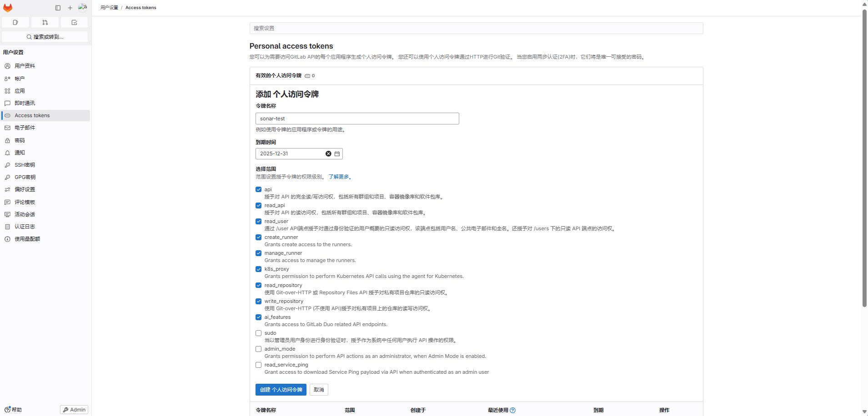Open the user avatar menu
This screenshot has width=868, height=416.
83,7
